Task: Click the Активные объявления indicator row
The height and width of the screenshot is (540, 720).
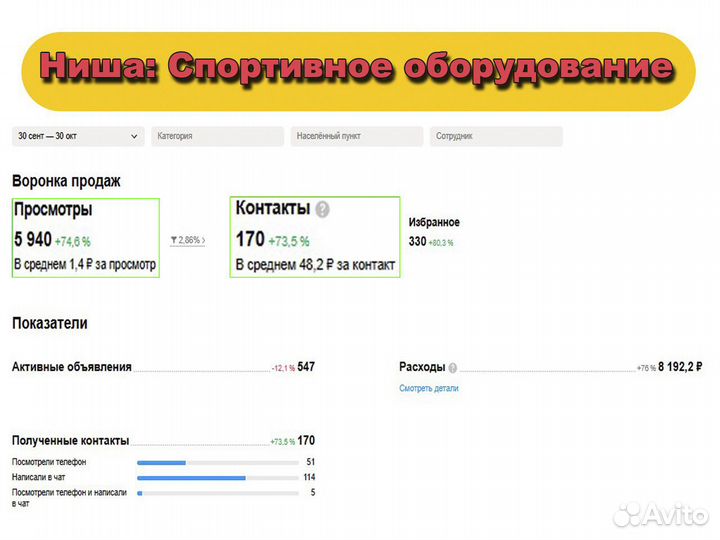Action: point(72,367)
